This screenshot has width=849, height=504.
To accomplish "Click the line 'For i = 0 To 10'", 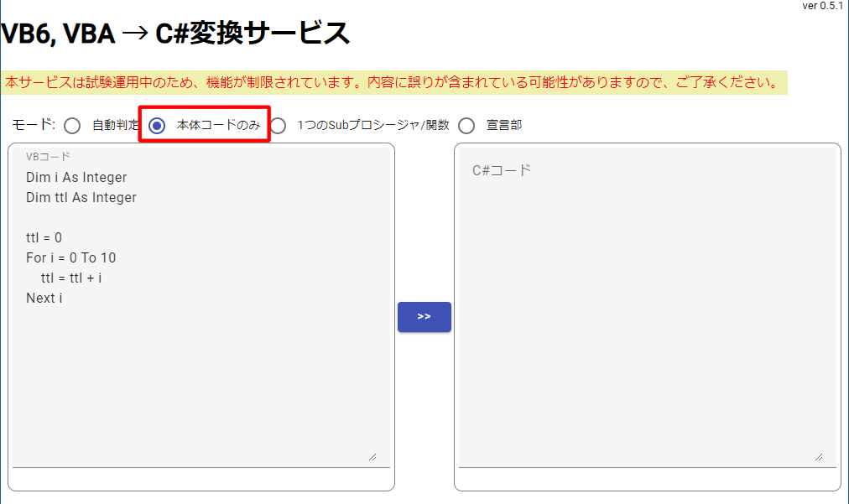I will [x=71, y=257].
